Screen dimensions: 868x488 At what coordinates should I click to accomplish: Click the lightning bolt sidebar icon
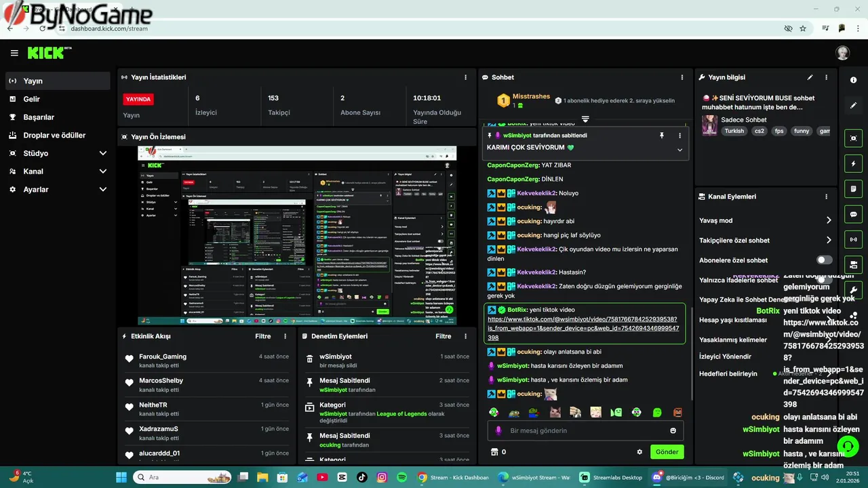(x=853, y=163)
